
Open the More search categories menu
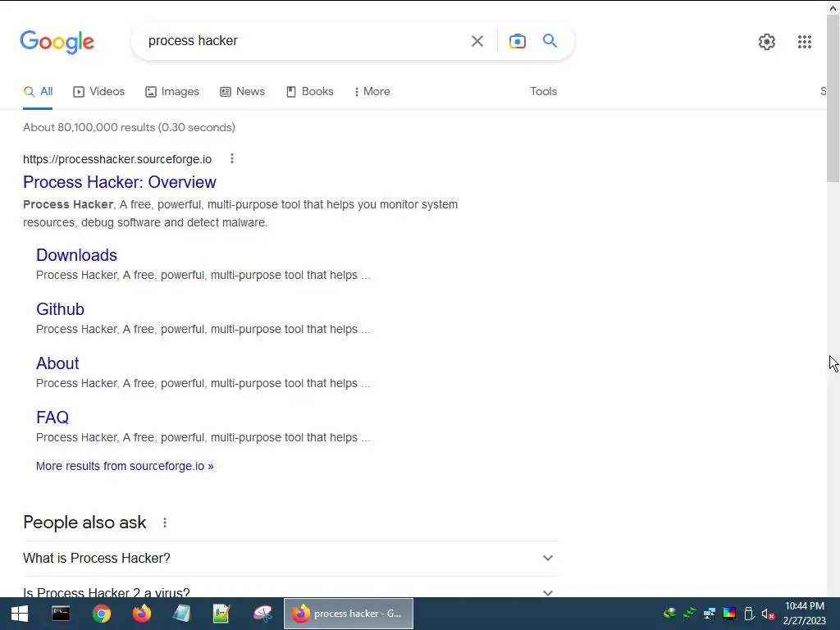tap(372, 92)
